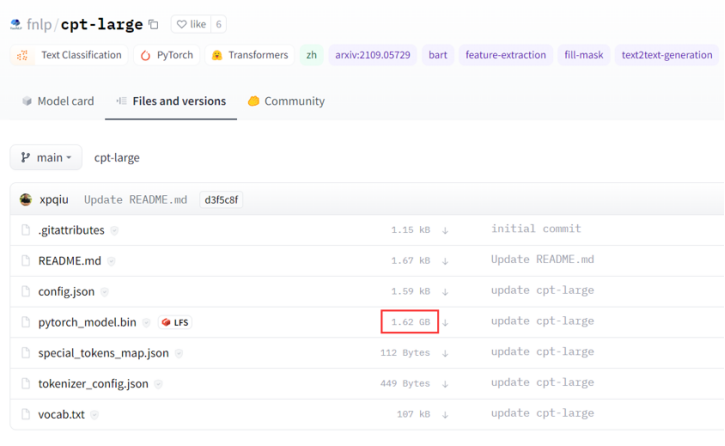Click the file icon for vocab.txt
The image size is (725, 446).
[26, 414]
